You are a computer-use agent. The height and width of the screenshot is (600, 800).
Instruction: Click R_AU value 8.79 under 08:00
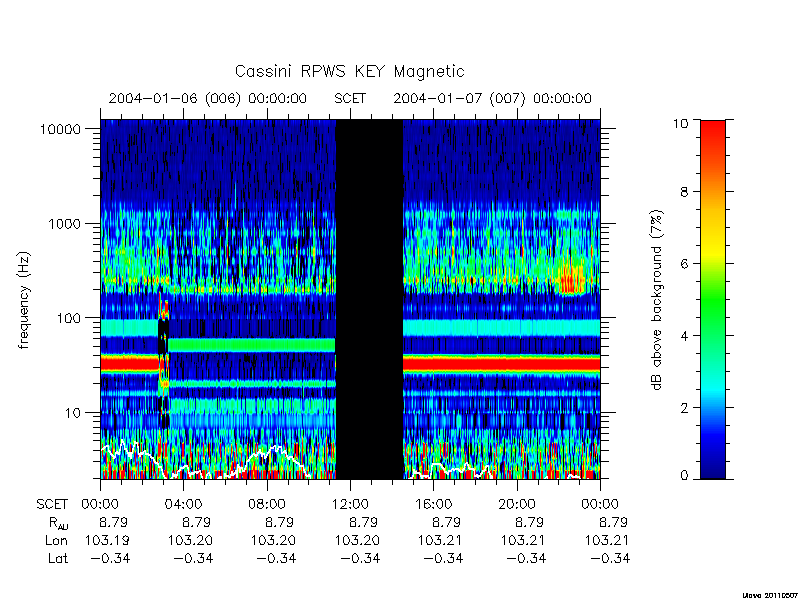(x=280, y=522)
